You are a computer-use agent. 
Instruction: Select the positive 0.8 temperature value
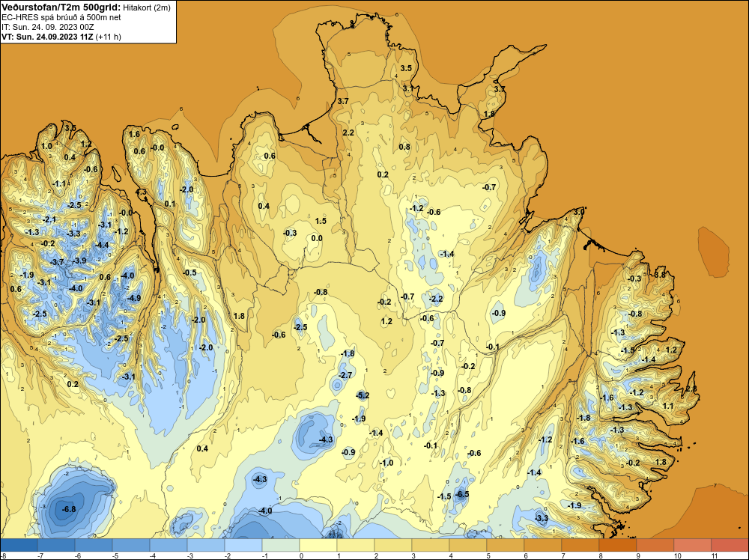click(x=404, y=147)
